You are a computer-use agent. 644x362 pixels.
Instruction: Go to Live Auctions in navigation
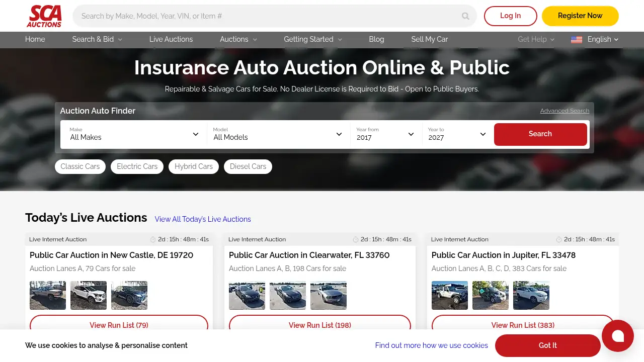click(171, 39)
